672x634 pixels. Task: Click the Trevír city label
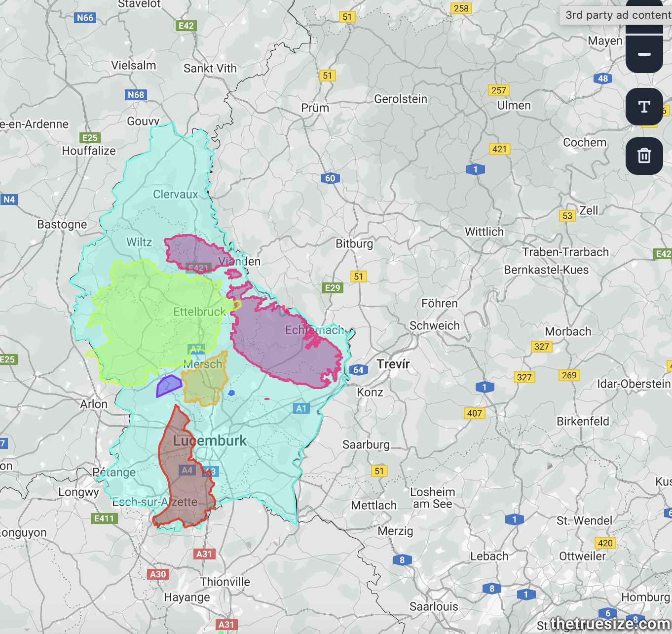(x=393, y=364)
